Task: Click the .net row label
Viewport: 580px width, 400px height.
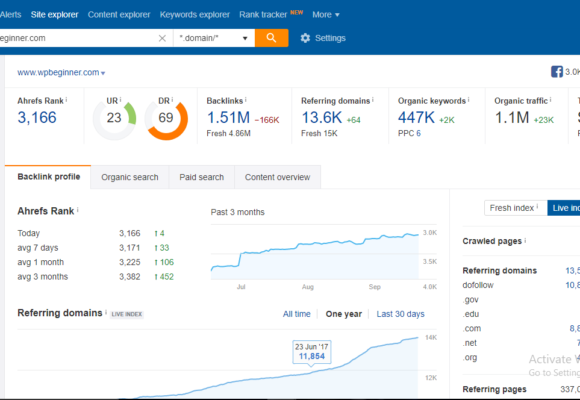Action: click(x=470, y=343)
